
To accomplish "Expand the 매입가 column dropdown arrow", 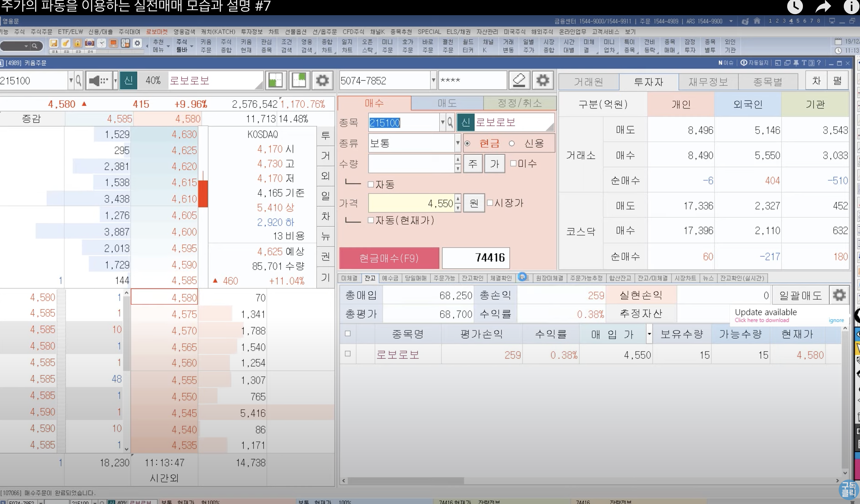I will pos(649,334).
